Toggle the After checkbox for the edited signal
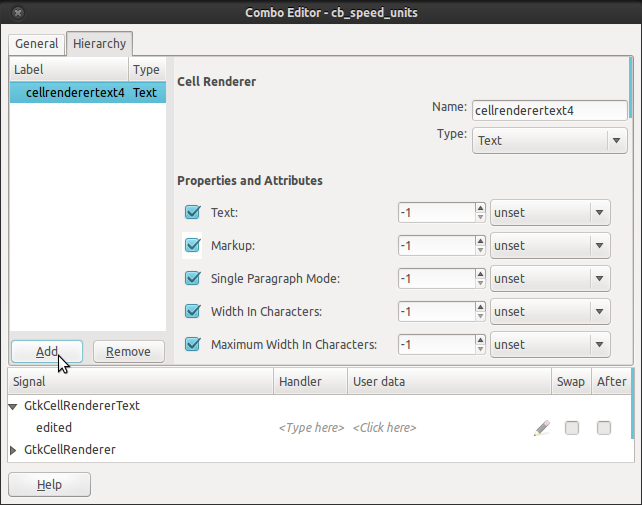Viewport: 642px width, 505px height. pos(604,428)
